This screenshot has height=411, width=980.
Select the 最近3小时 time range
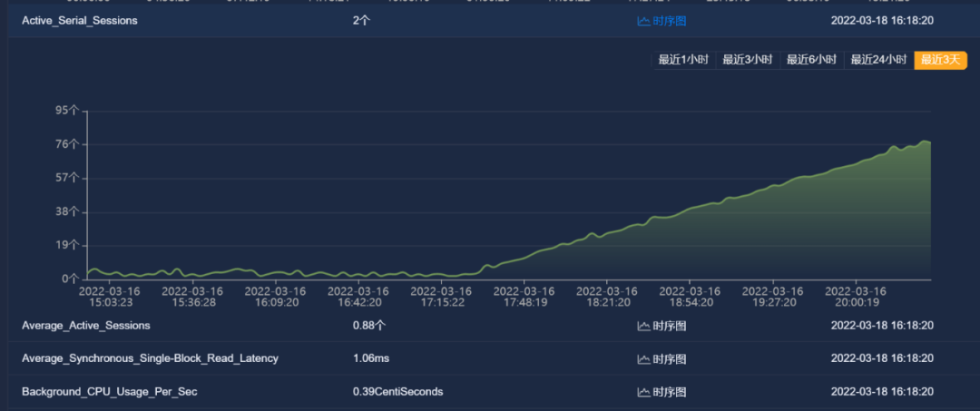pyautogui.click(x=748, y=60)
